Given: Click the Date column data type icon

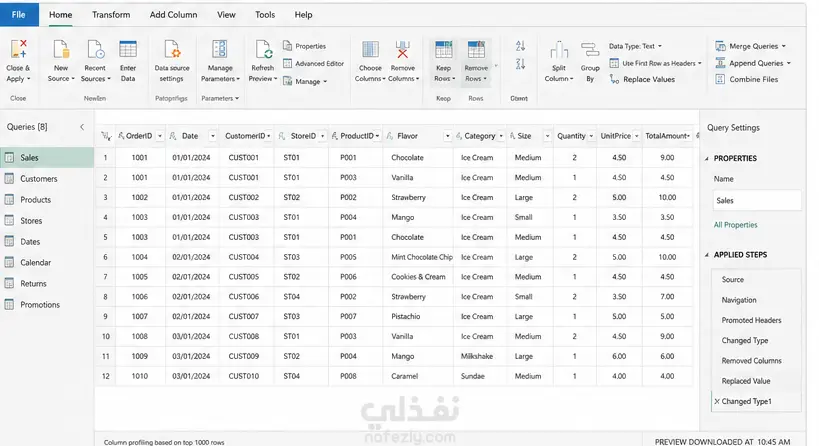Looking at the screenshot, I should [x=173, y=136].
